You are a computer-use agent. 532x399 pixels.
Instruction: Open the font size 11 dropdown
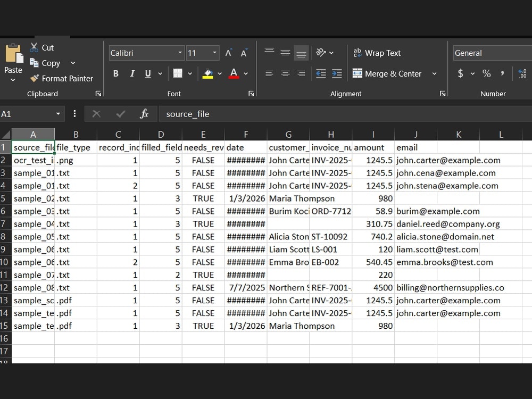(214, 53)
